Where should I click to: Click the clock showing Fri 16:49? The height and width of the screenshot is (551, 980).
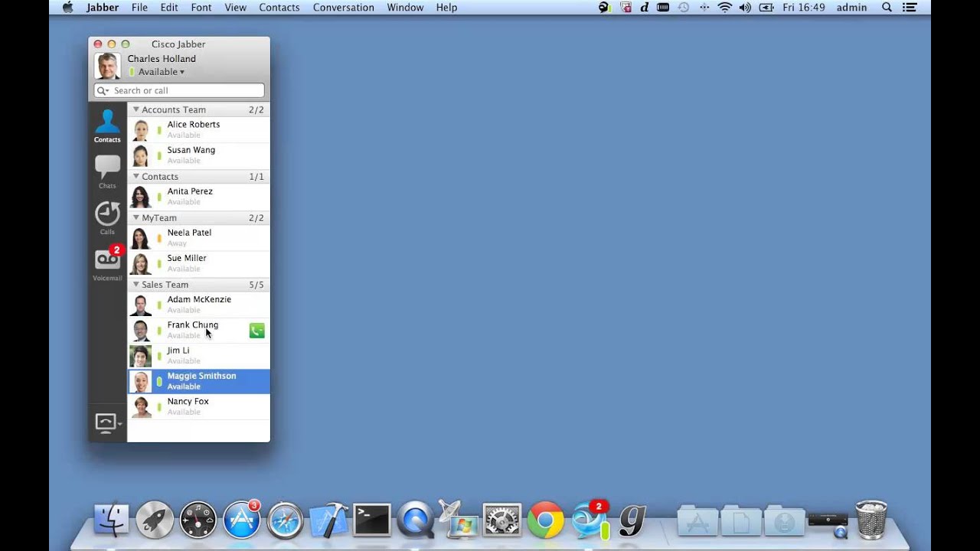click(x=804, y=7)
